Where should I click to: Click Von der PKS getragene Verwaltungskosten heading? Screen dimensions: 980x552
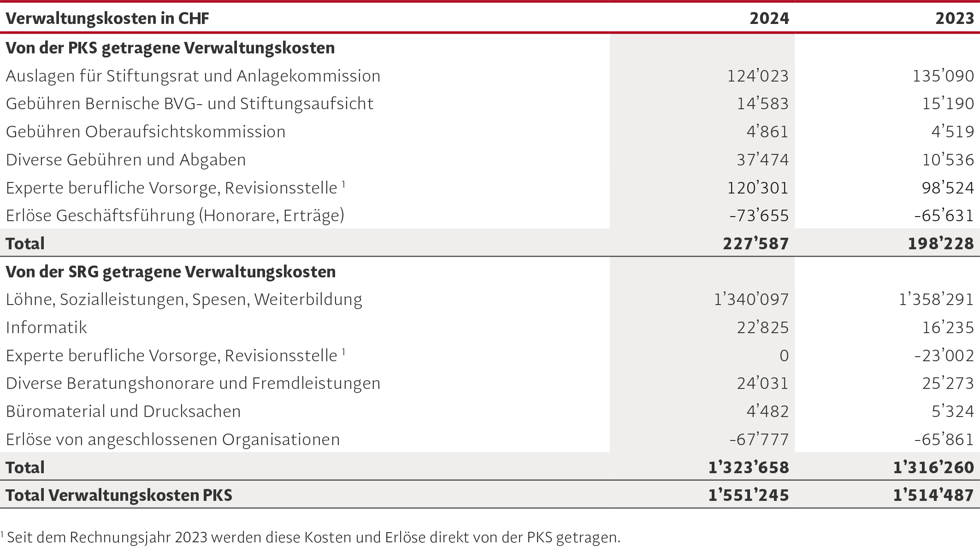point(170,48)
